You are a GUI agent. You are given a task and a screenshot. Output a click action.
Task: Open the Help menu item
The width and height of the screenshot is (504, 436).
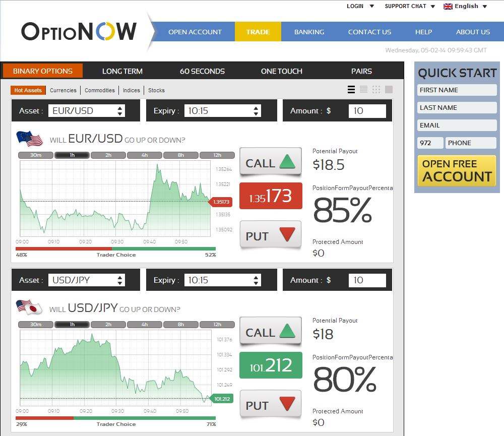pos(423,32)
